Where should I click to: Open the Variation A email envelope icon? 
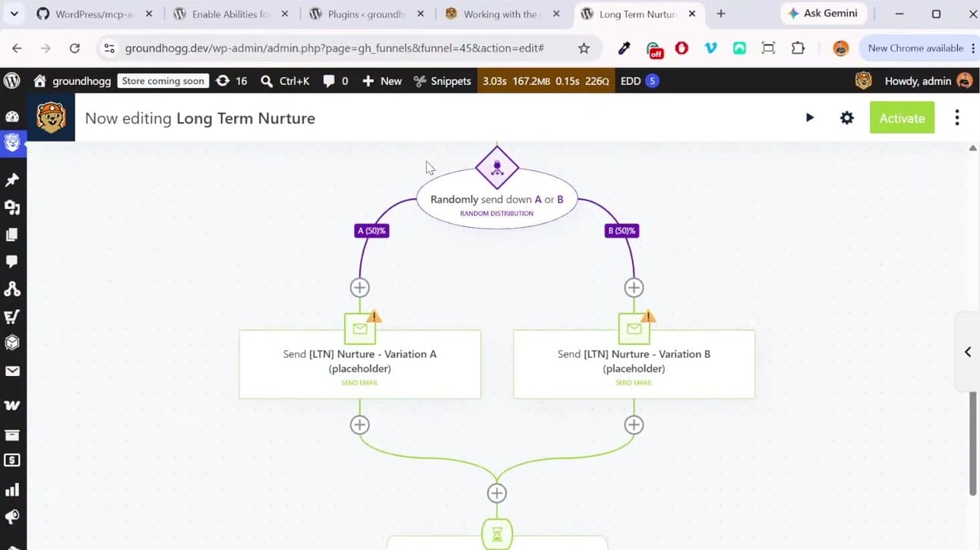[x=359, y=329]
